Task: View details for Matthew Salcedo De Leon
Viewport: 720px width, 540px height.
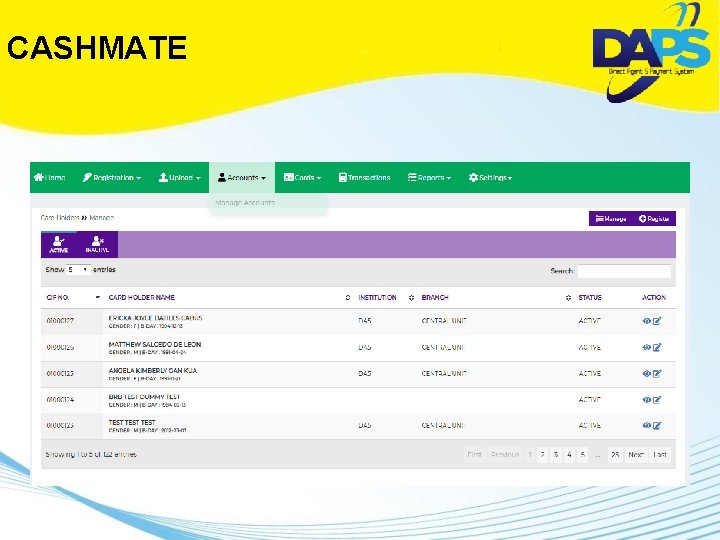Action: tap(647, 348)
